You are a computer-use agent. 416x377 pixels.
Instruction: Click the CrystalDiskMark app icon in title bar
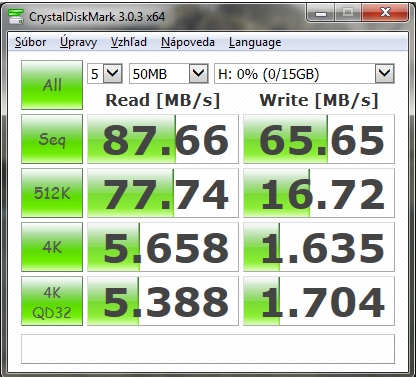tap(16, 17)
